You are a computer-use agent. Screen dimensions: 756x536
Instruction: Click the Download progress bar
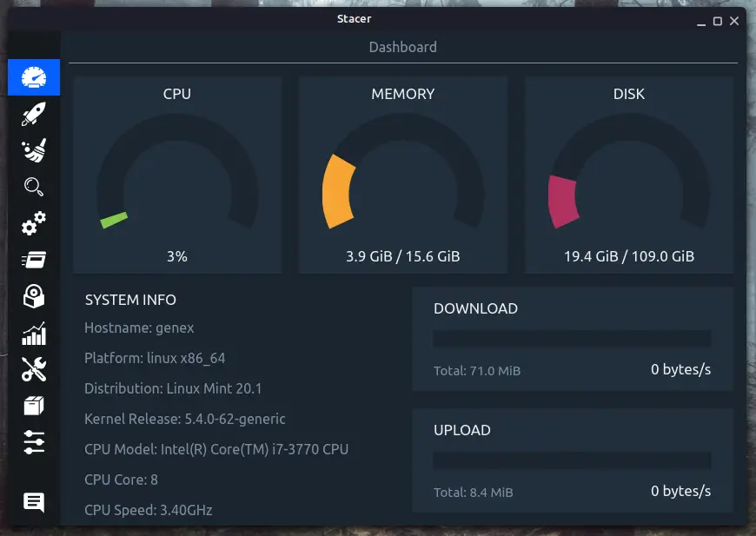click(572, 339)
